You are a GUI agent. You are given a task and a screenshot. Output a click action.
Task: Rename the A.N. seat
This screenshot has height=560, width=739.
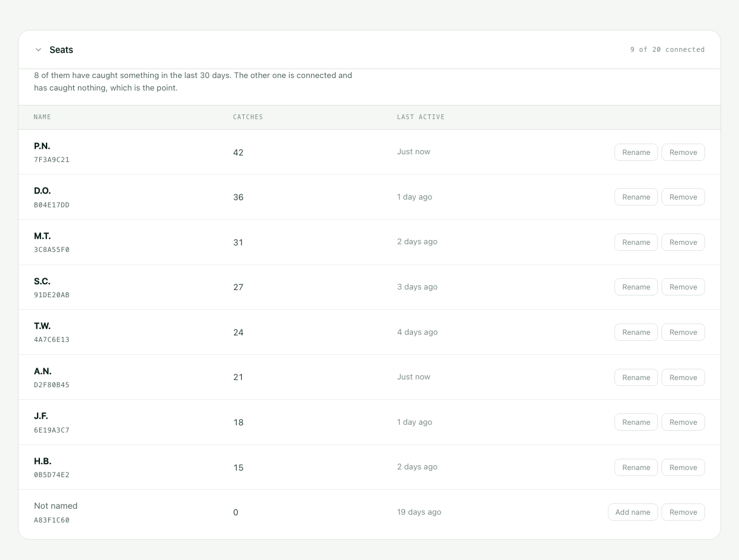636,378
